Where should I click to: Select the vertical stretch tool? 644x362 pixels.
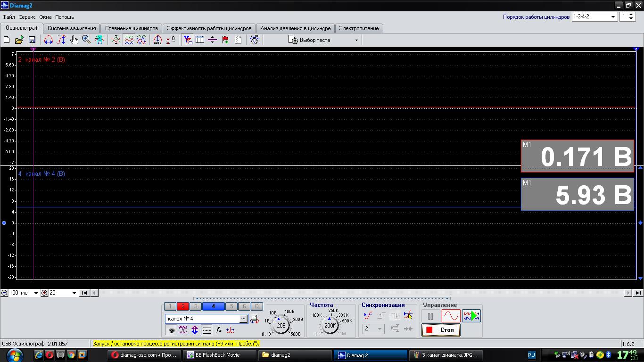pyautogui.click(x=61, y=40)
